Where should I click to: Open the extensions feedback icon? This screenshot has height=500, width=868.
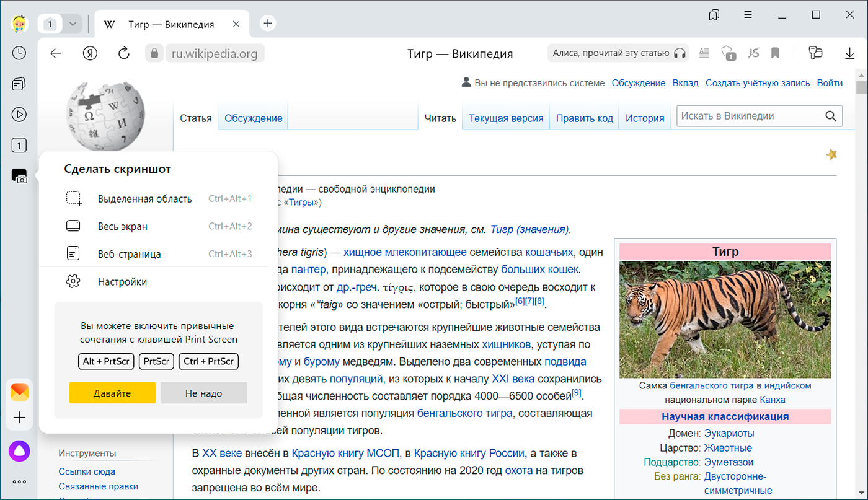tap(815, 53)
